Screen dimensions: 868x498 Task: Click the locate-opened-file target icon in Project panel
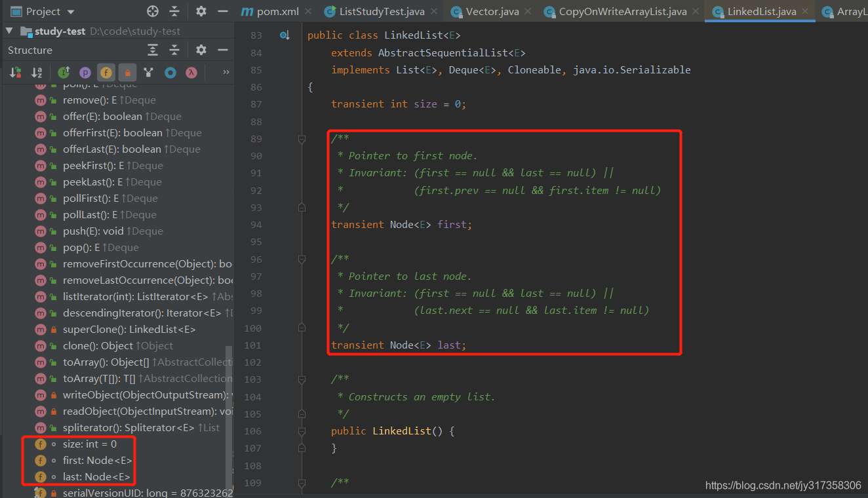(153, 11)
